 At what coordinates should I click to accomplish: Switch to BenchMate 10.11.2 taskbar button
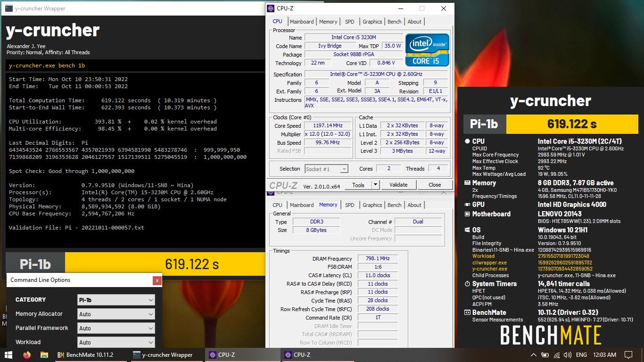(x=91, y=355)
